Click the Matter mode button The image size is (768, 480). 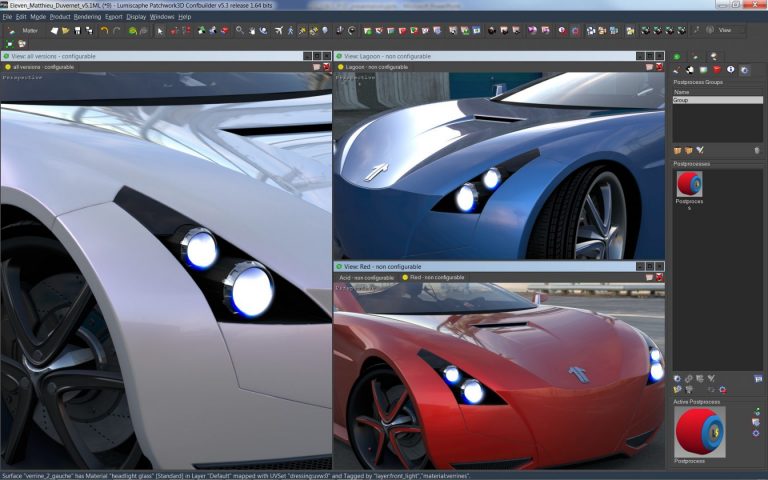[x=29, y=31]
